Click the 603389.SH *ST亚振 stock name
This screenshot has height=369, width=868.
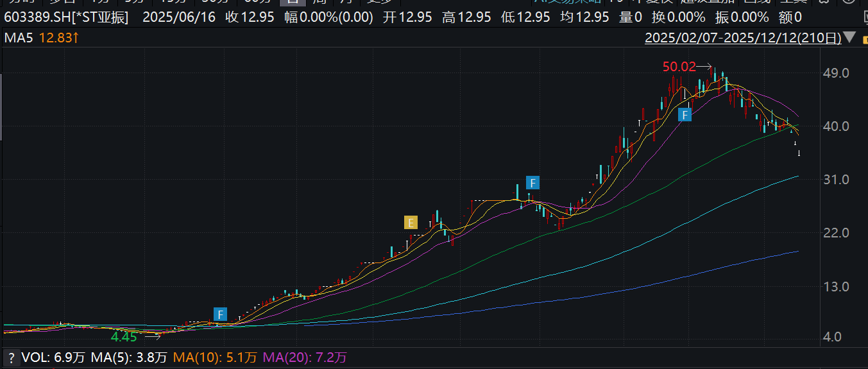(x=66, y=17)
